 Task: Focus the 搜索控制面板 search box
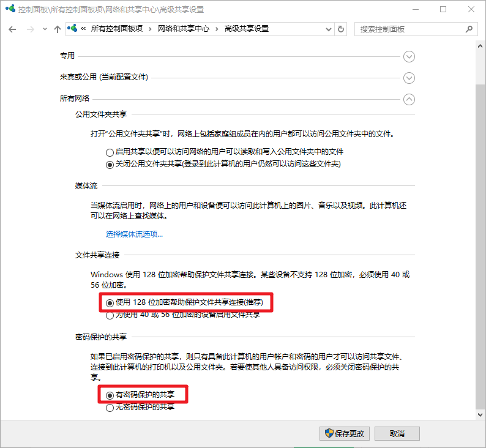coord(416,29)
